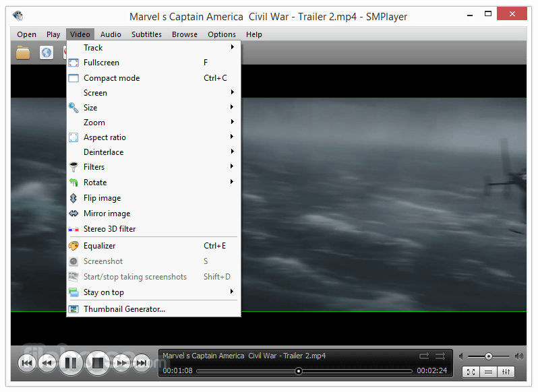
Task: Open the Subtitles menu
Action: tap(146, 34)
